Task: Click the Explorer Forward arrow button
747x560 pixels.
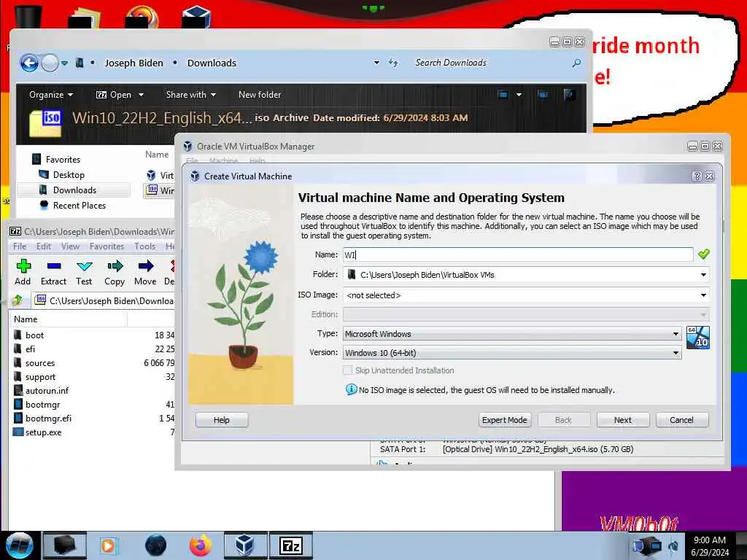Action: point(50,63)
